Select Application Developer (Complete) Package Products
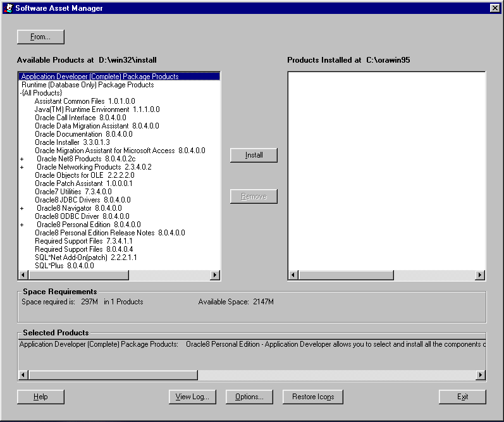 click(x=120, y=76)
